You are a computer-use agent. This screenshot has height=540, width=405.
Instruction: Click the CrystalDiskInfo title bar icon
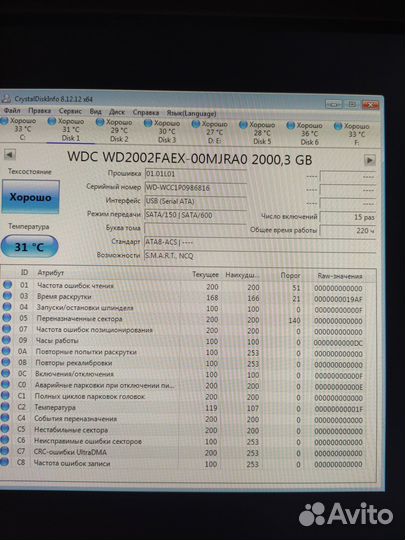coord(6,99)
